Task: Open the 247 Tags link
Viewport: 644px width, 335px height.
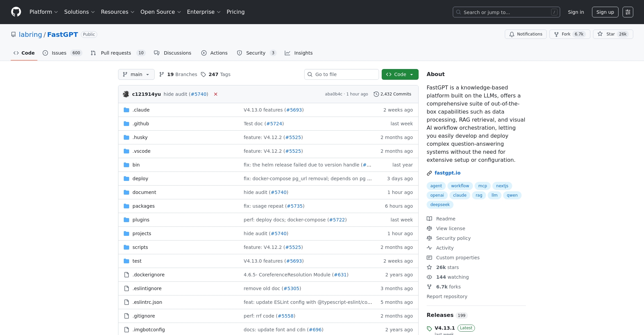Action: (216, 74)
